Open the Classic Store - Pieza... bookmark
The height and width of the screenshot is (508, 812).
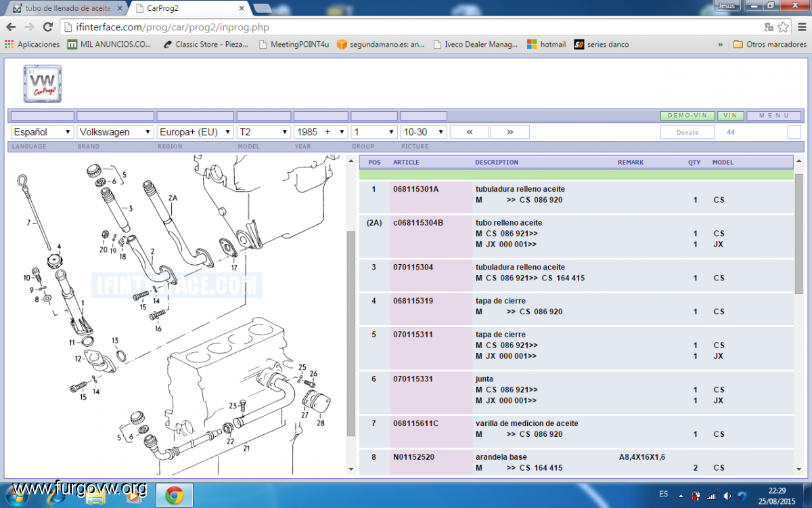(206, 45)
